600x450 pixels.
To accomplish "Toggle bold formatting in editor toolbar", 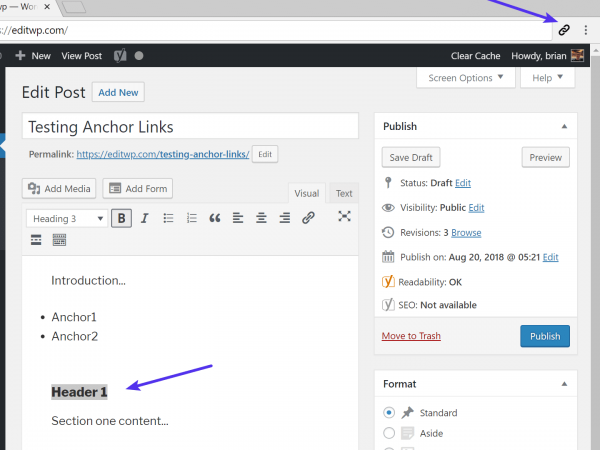I will (x=121, y=218).
